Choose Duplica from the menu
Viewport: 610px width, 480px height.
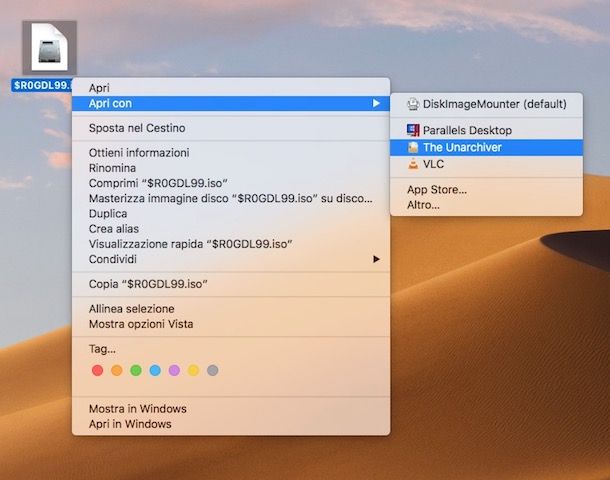pos(231,214)
